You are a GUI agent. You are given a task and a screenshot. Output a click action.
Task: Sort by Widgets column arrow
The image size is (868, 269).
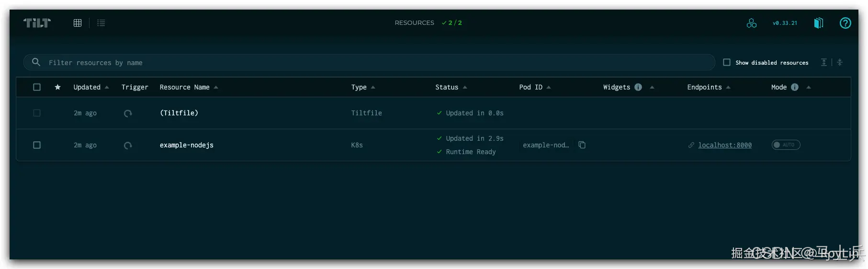[x=652, y=87]
